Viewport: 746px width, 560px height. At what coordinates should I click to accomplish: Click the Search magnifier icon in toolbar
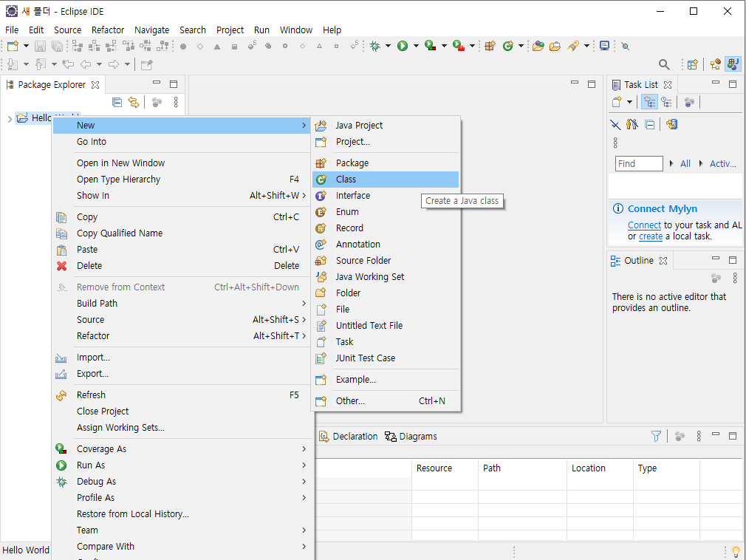coord(664,64)
